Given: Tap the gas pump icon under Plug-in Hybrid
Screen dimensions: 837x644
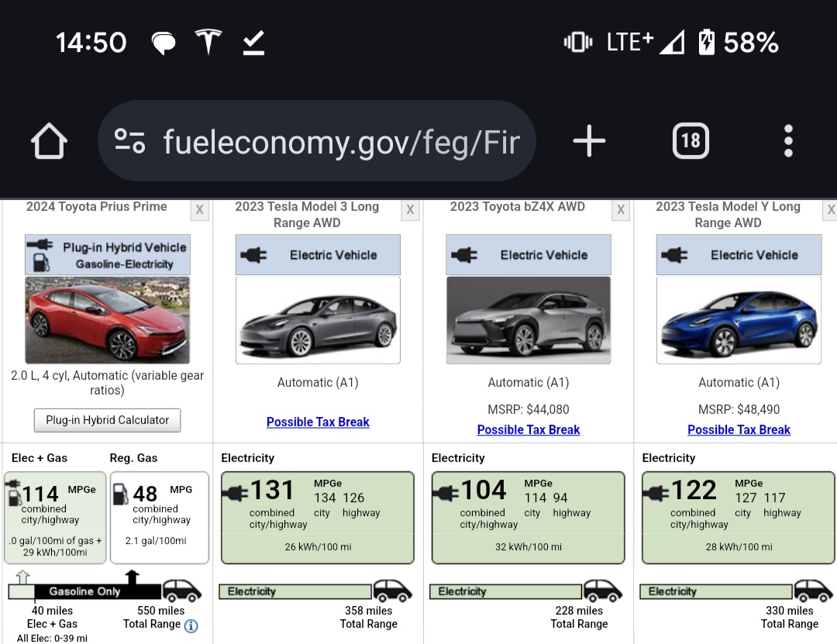Looking at the screenshot, I should (41, 262).
